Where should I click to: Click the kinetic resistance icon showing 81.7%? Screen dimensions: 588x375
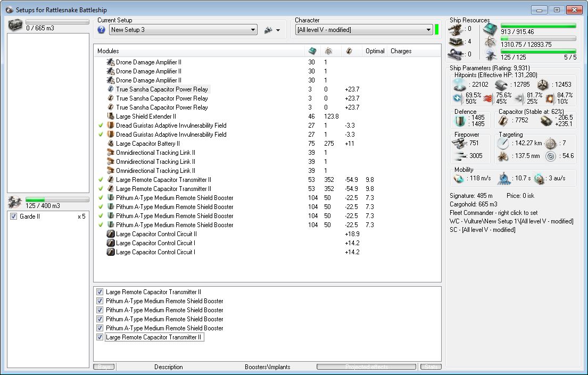519,98
